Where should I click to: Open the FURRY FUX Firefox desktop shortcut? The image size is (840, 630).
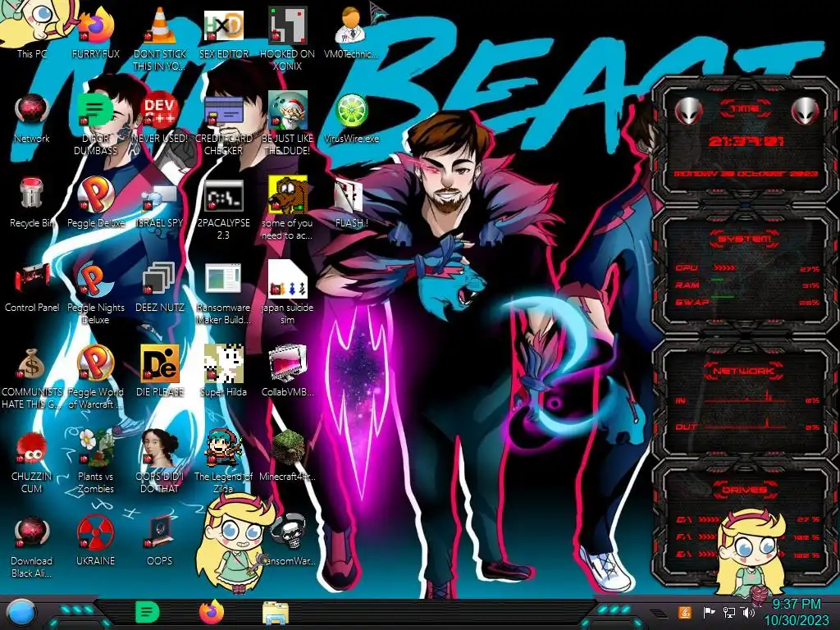96,27
